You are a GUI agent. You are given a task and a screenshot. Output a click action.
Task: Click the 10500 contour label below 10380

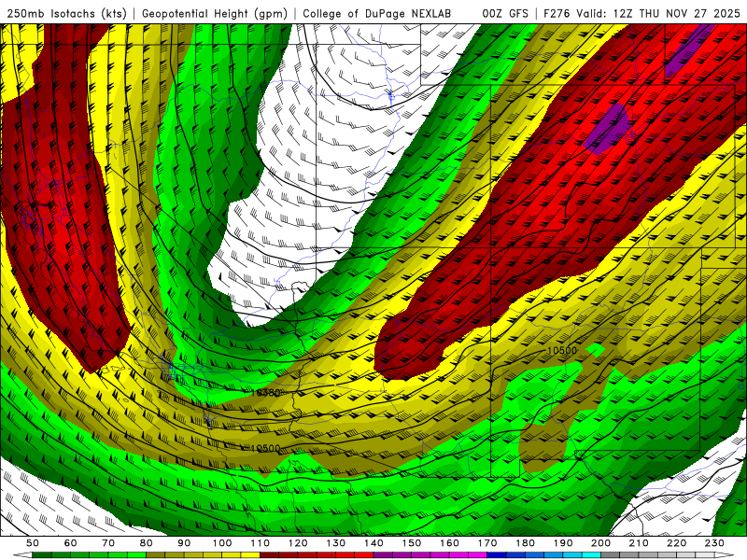[265, 448]
